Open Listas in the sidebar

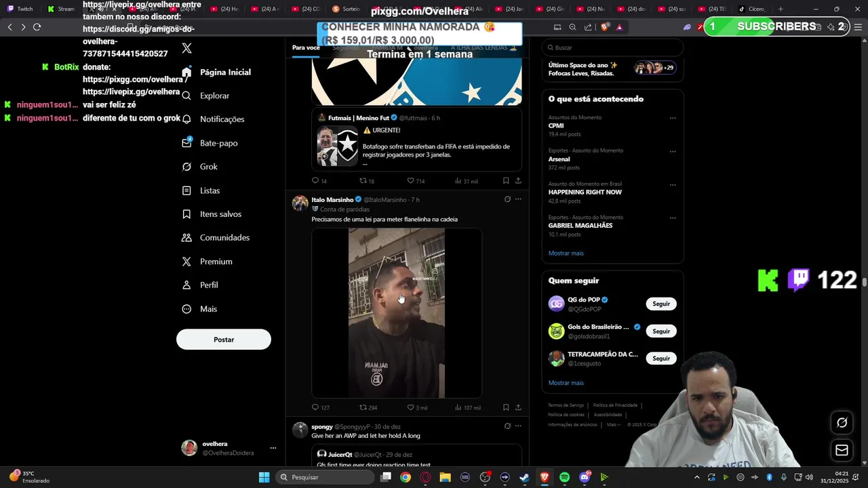click(201, 190)
